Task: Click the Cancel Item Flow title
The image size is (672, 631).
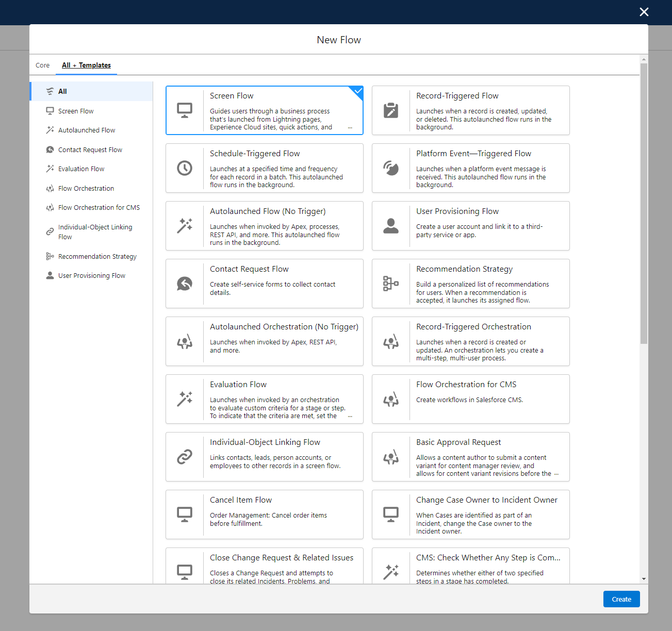Action: click(x=241, y=500)
